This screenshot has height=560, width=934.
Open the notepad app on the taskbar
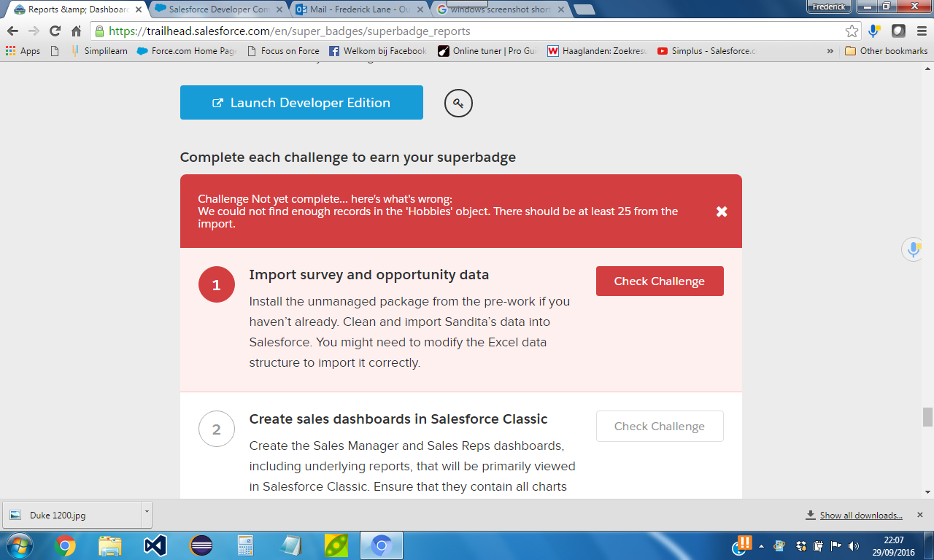[290, 545]
